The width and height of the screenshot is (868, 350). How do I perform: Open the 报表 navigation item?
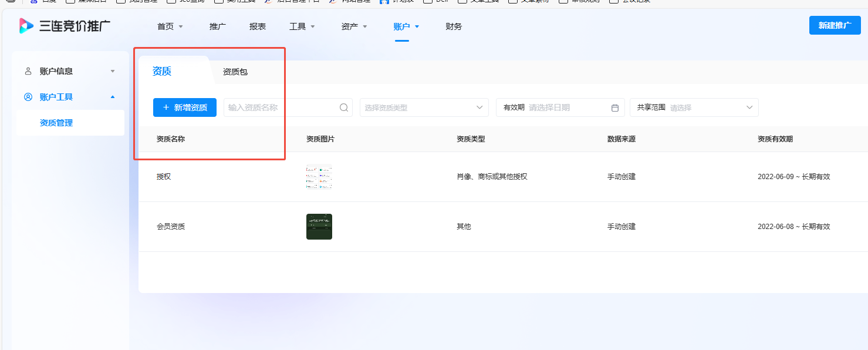click(x=257, y=26)
